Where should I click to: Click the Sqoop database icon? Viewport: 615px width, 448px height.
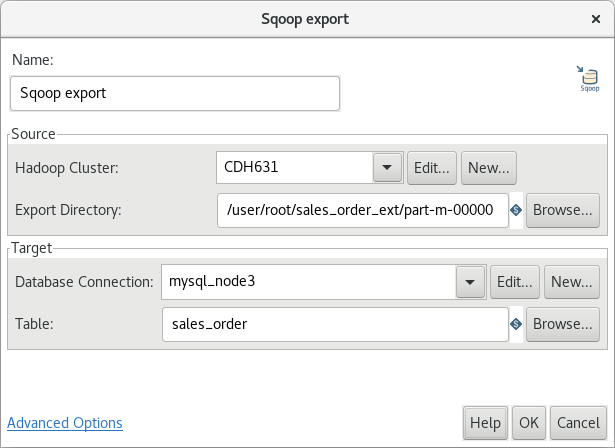[589, 78]
